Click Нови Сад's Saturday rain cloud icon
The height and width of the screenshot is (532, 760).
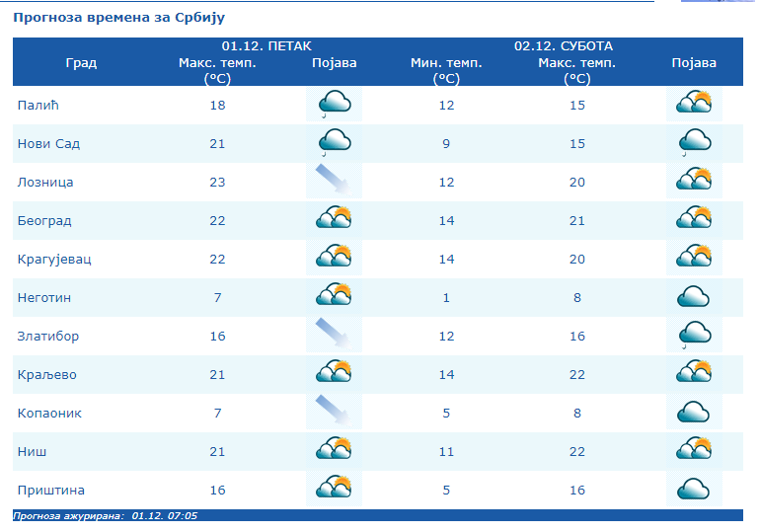click(694, 143)
